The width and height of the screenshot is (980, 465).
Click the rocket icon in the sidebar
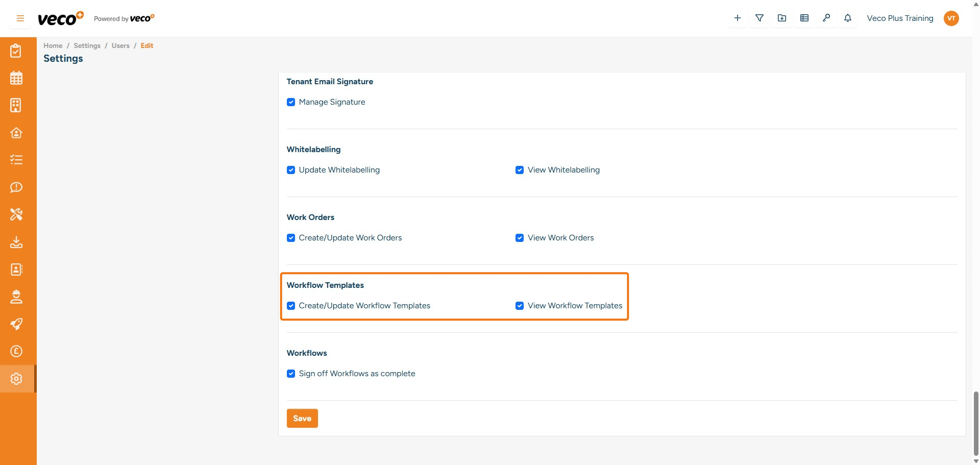point(16,324)
